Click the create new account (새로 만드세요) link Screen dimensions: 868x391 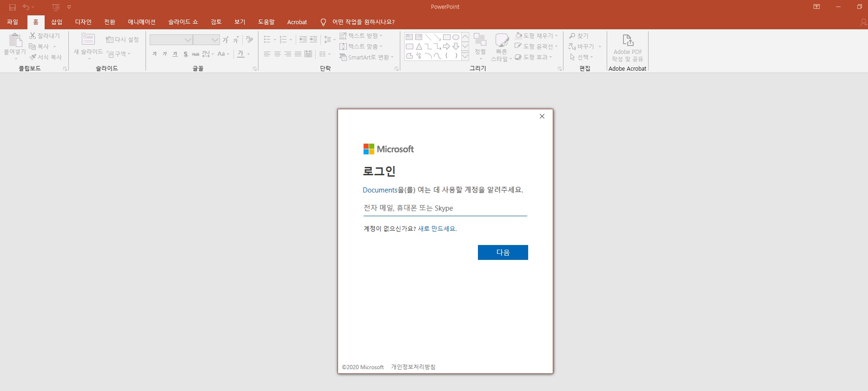click(x=437, y=229)
